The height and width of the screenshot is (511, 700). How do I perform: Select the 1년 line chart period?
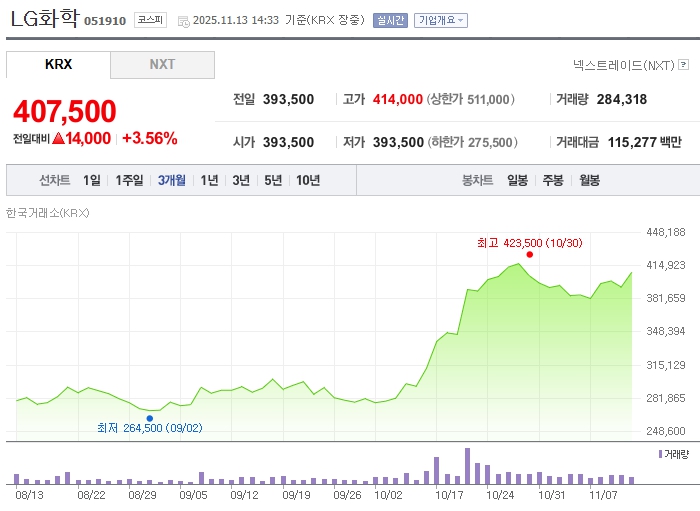tap(209, 180)
